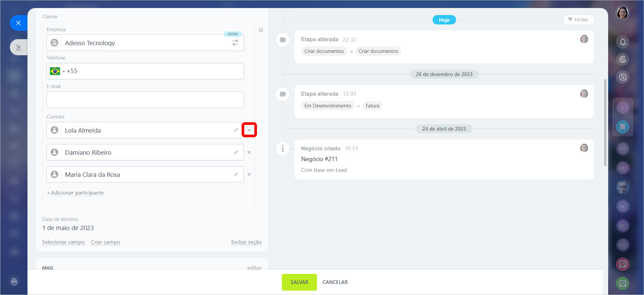
Task: Click stage icon next to 15:03 entry
Action: pyautogui.click(x=283, y=94)
